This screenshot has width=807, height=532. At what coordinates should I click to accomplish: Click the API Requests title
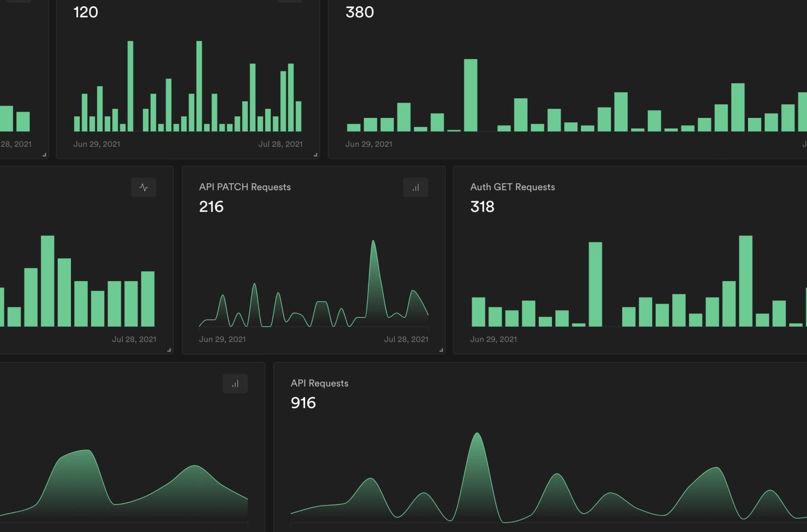point(319,383)
